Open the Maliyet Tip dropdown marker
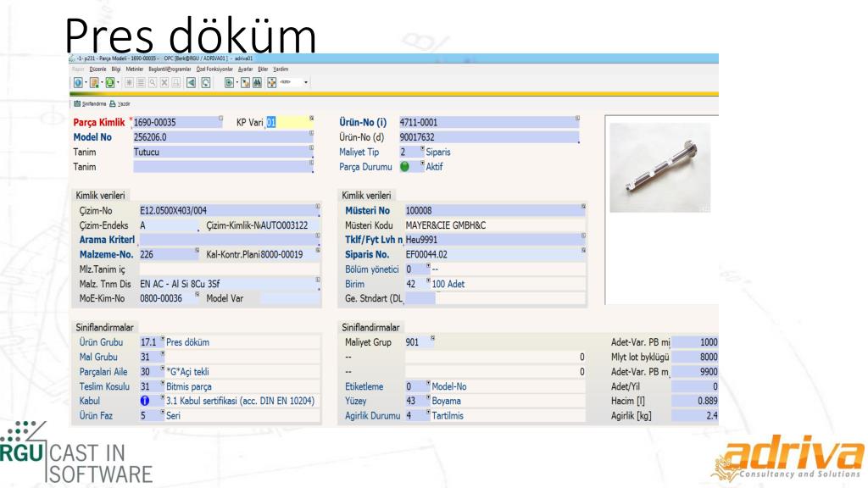The image size is (868, 488). click(422, 149)
